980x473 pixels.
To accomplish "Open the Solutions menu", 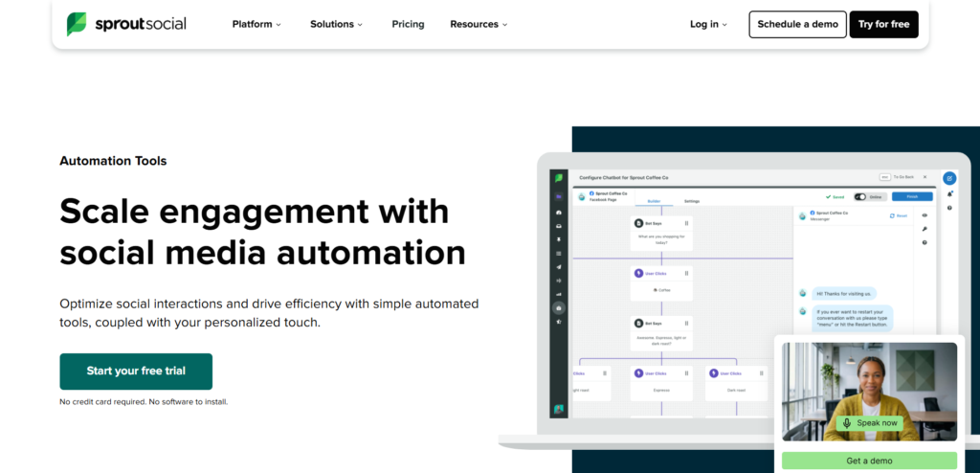I will pos(336,24).
